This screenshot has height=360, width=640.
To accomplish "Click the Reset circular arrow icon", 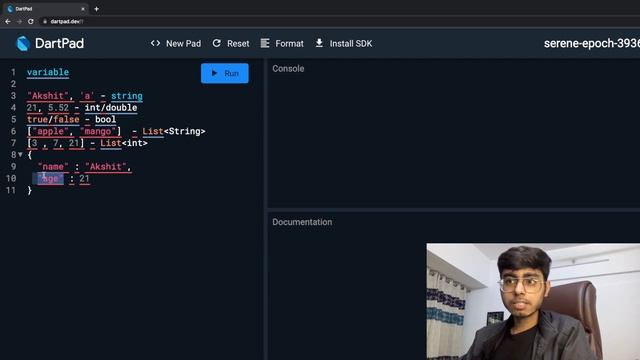I will coord(217,43).
